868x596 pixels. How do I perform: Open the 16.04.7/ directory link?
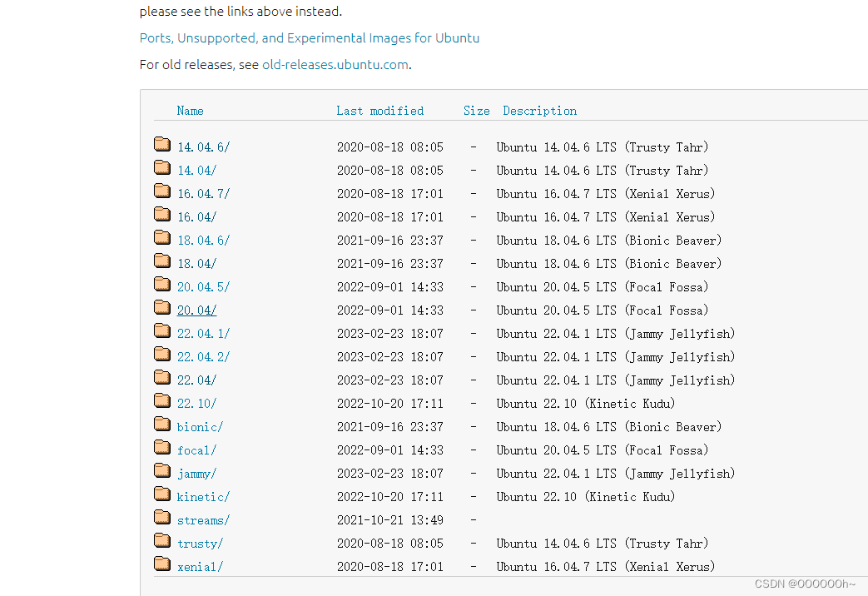[x=203, y=194]
